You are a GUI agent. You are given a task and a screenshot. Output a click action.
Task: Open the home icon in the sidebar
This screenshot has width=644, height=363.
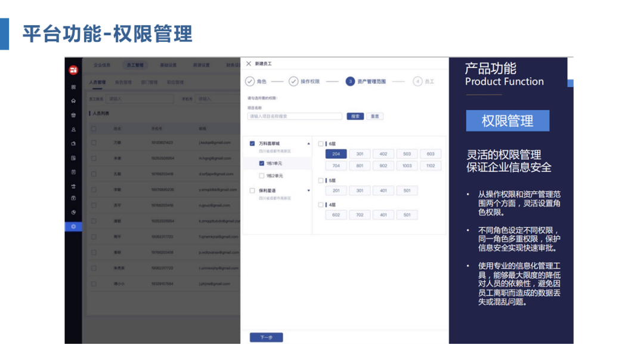73,101
